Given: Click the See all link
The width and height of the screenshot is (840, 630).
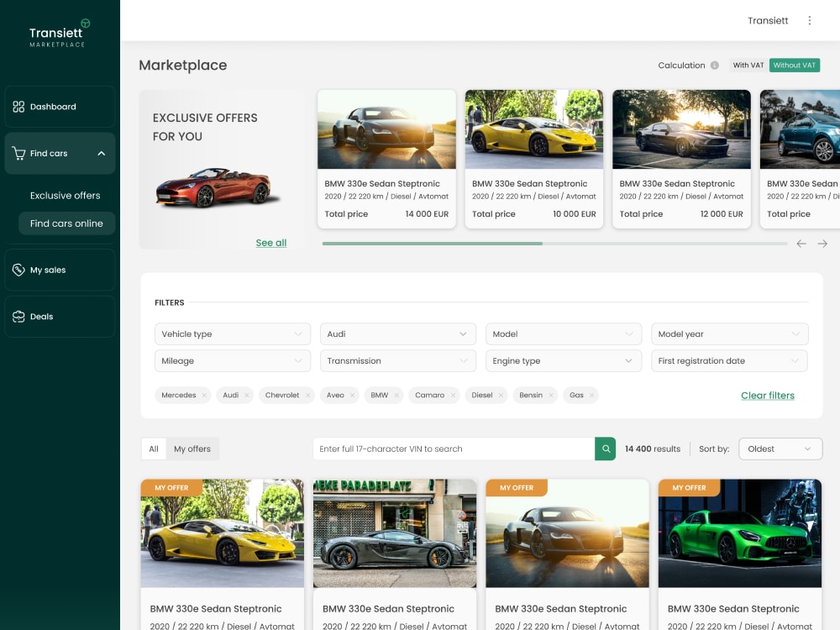Looking at the screenshot, I should 271,243.
